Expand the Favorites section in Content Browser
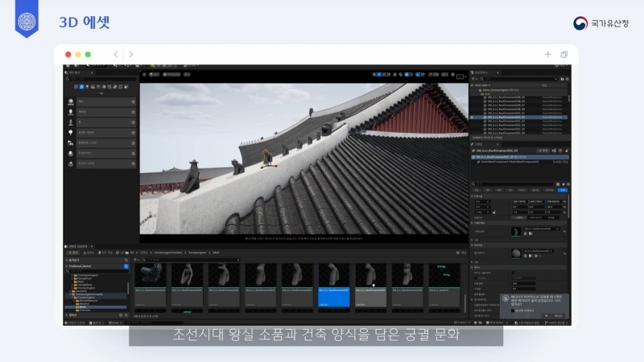644x362 pixels. pos(67,260)
